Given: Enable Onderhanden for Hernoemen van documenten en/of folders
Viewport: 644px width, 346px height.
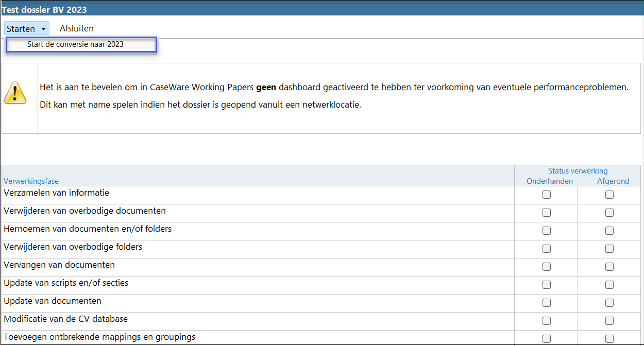Looking at the screenshot, I should [547, 231].
